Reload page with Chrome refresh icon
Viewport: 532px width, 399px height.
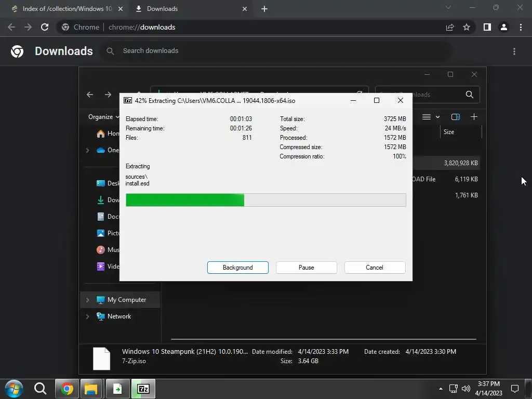click(x=45, y=27)
